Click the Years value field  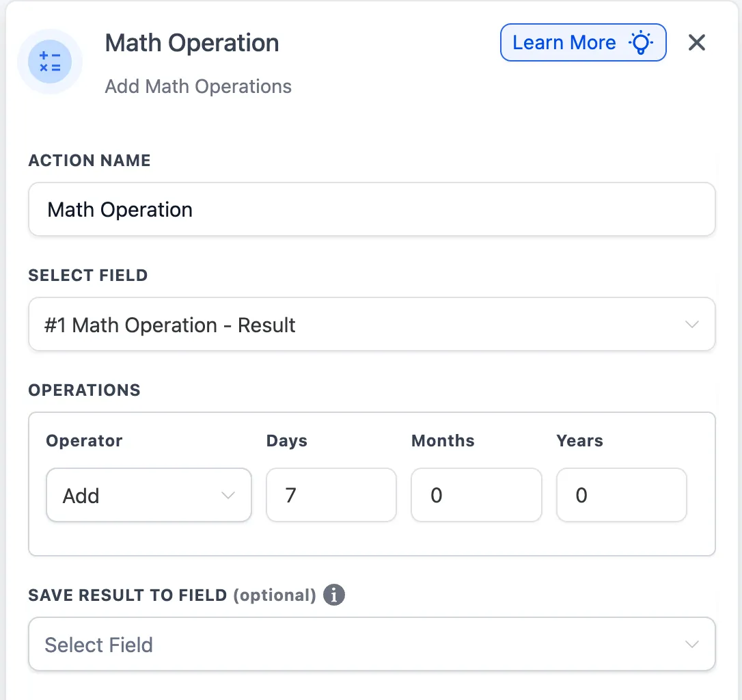pos(622,495)
